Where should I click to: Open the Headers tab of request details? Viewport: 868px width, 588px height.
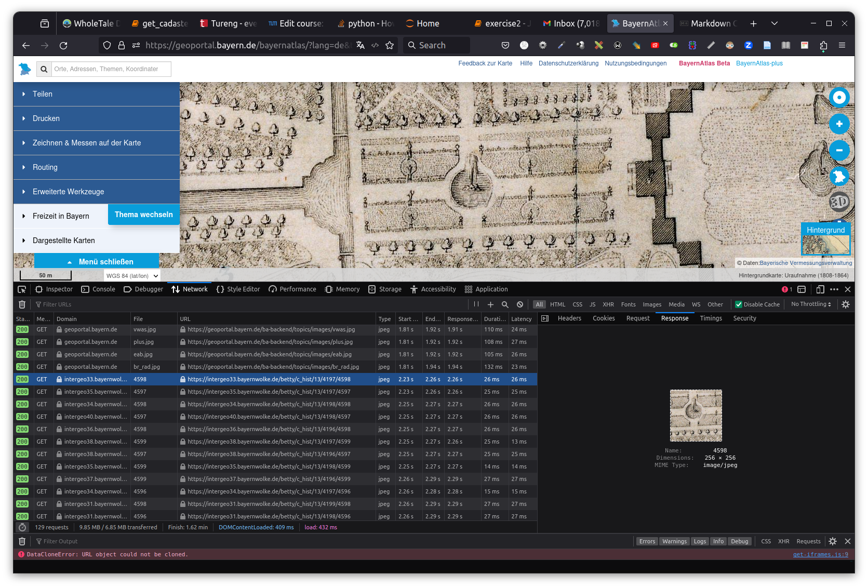tap(569, 318)
